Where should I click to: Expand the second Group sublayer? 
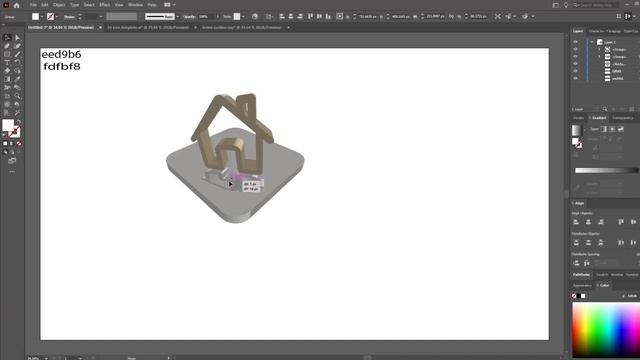click(599, 57)
